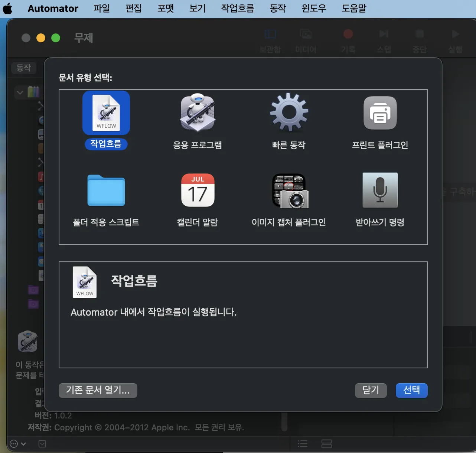Image resolution: width=476 pixels, height=453 pixels.
Task: Click the 미디어 toolbar icon
Action: (x=306, y=34)
